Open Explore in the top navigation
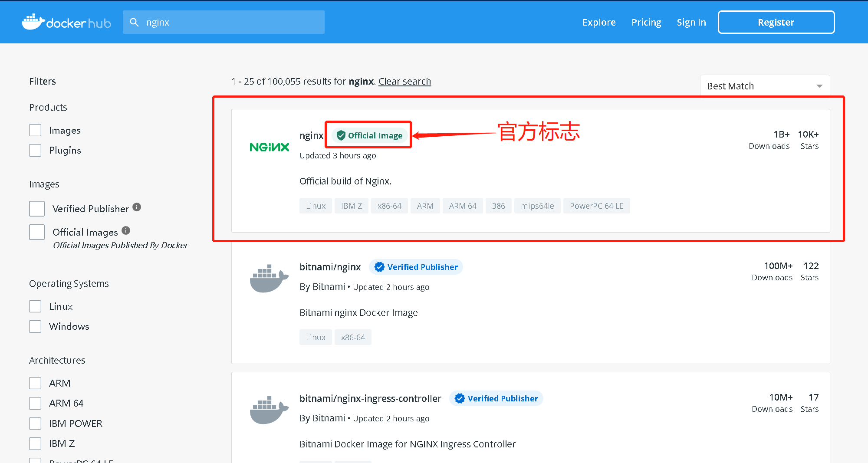 point(599,22)
